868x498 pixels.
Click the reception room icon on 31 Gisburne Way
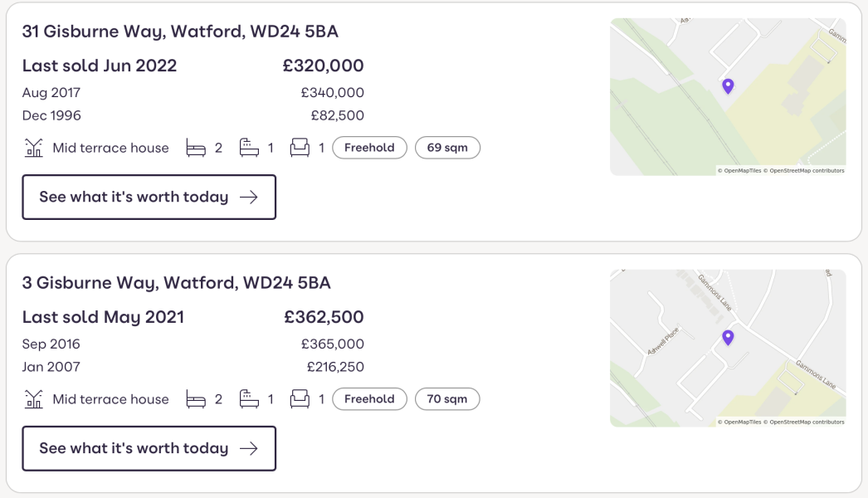pos(299,147)
